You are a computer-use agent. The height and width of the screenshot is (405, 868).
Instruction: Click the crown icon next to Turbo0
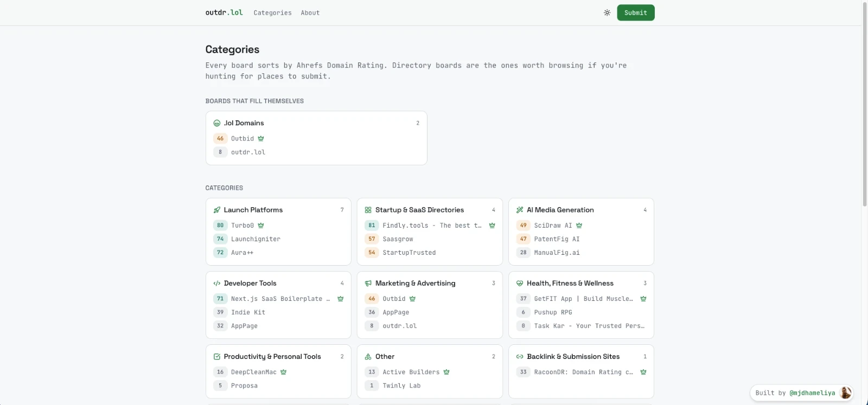pyautogui.click(x=261, y=225)
